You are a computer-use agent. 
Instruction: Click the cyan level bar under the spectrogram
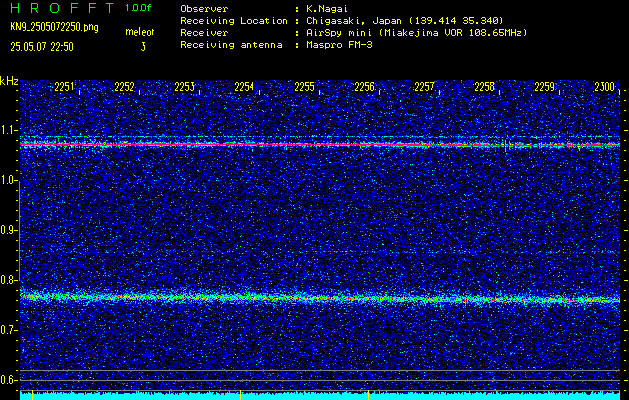320,396
